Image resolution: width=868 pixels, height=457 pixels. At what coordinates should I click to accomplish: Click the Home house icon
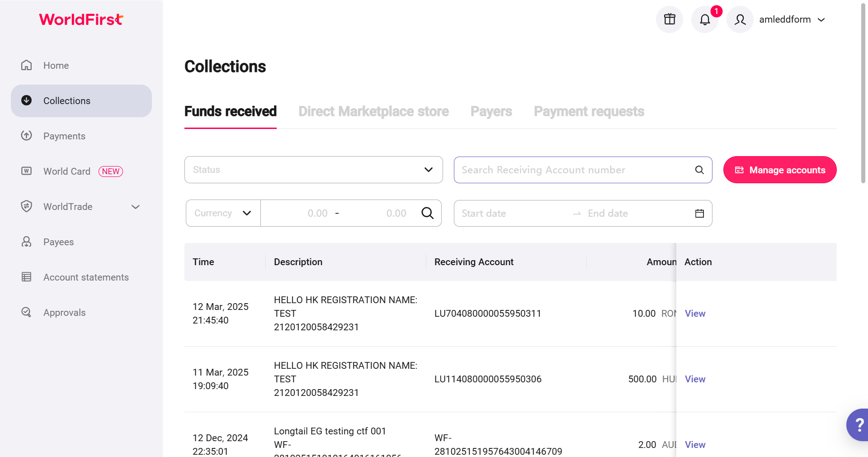pos(27,65)
